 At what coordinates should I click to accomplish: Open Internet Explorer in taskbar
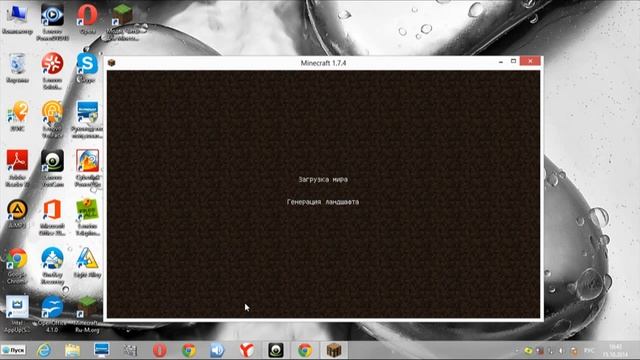[x=44, y=350]
